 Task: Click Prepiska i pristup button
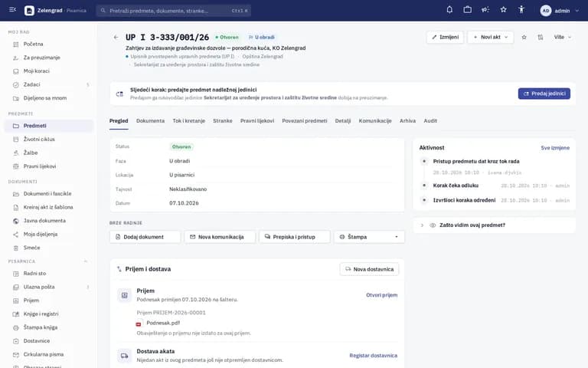pos(295,237)
